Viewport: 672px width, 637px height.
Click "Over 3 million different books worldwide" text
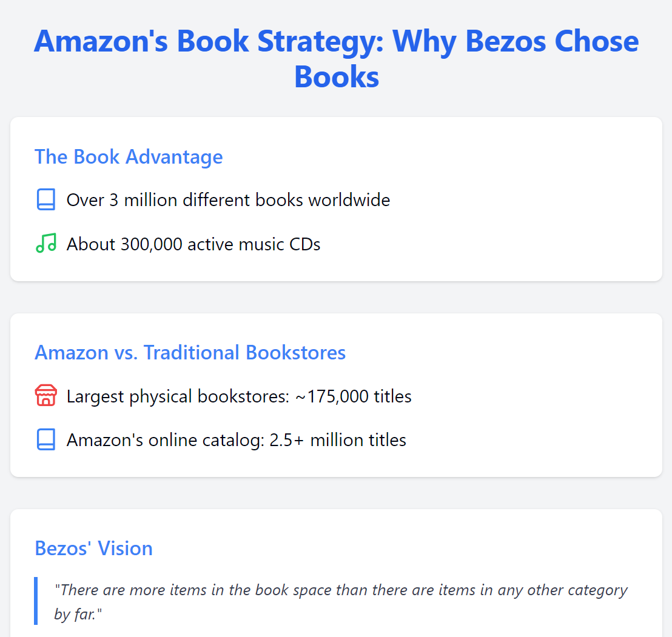point(228,200)
